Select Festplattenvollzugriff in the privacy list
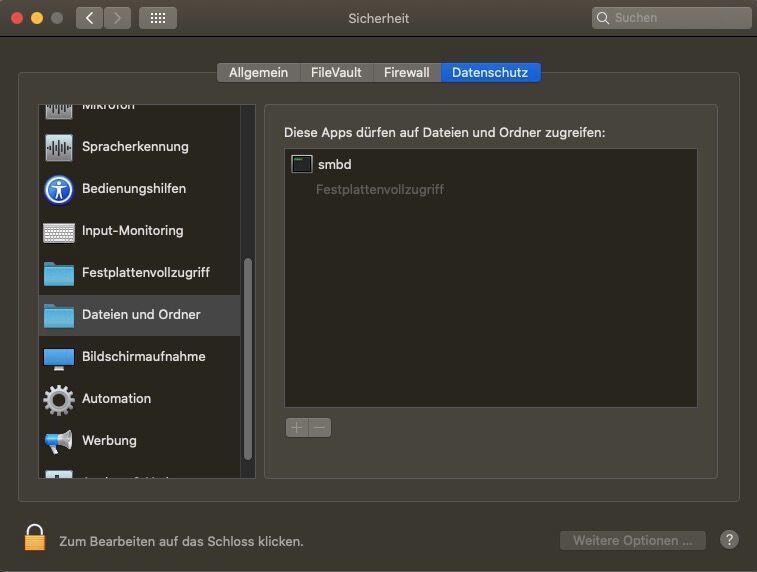This screenshot has width=757, height=572. 140,273
